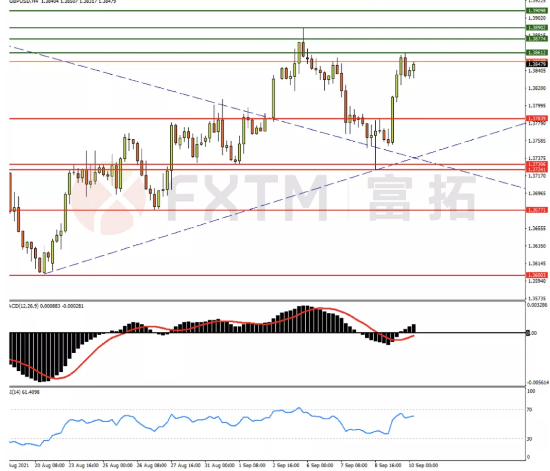The height and width of the screenshot is (471, 550).
Task: Select the long-wick candle touching 1.37241 line
Action: tap(376, 144)
